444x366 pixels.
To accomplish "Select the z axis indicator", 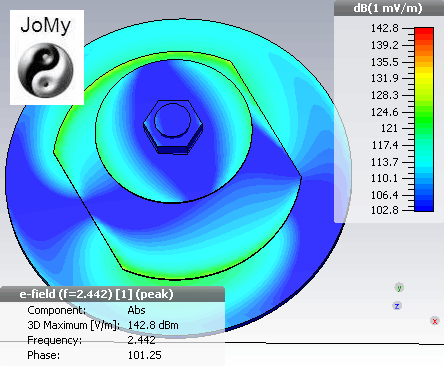I will point(397,306).
